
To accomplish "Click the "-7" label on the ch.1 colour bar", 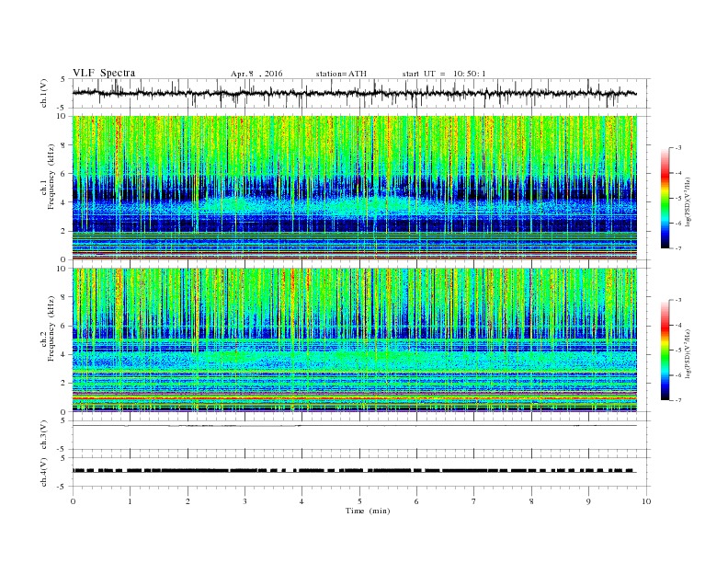I will tap(677, 248).
